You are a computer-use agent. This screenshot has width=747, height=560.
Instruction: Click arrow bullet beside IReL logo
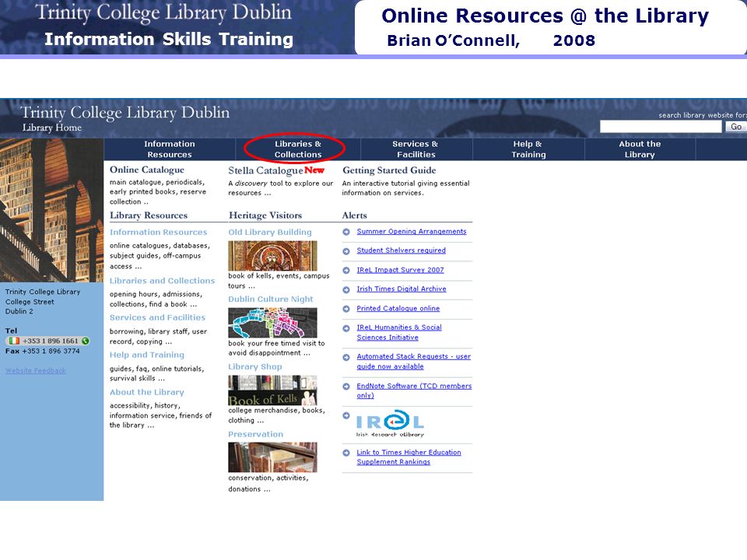(x=346, y=415)
